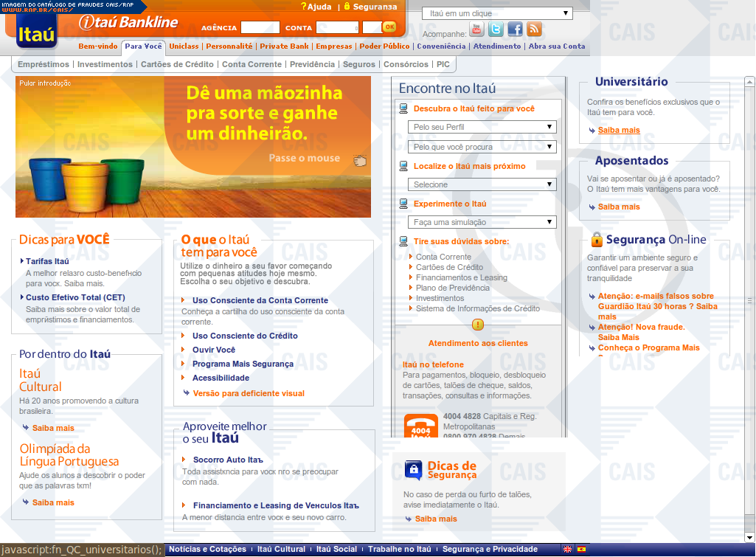
Task: Select the Personnalité tab
Action: (229, 46)
